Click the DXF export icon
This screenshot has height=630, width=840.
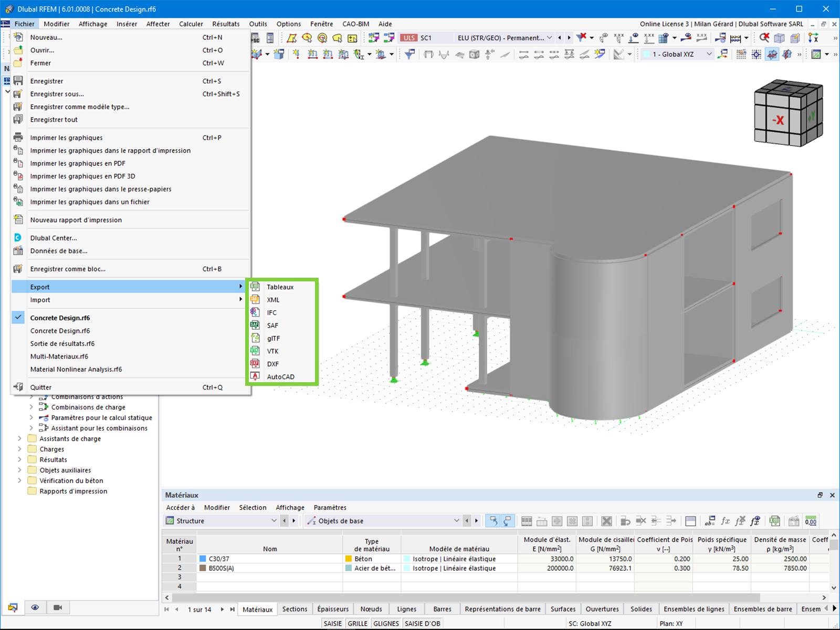255,364
